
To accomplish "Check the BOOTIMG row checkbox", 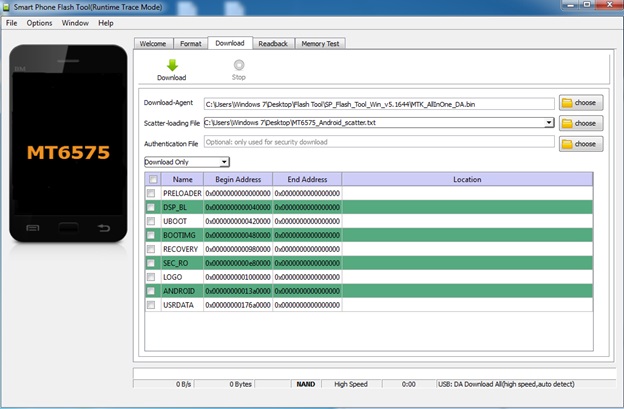I will coord(151,235).
